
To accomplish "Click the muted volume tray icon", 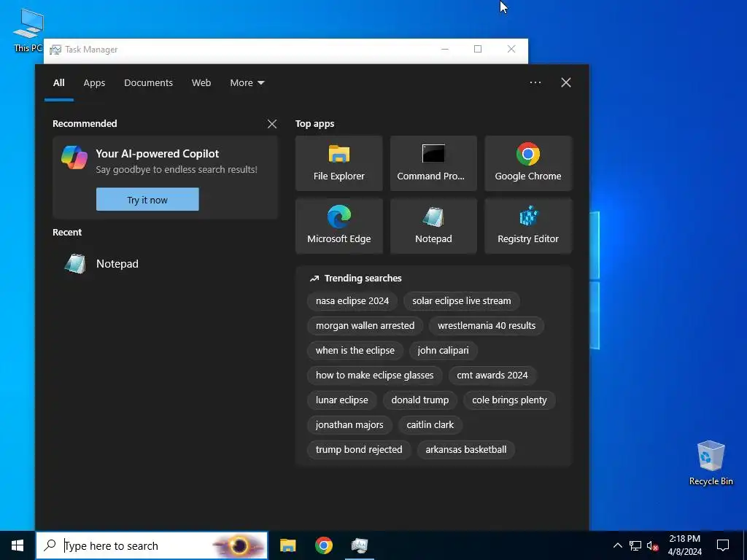I will pos(652,545).
